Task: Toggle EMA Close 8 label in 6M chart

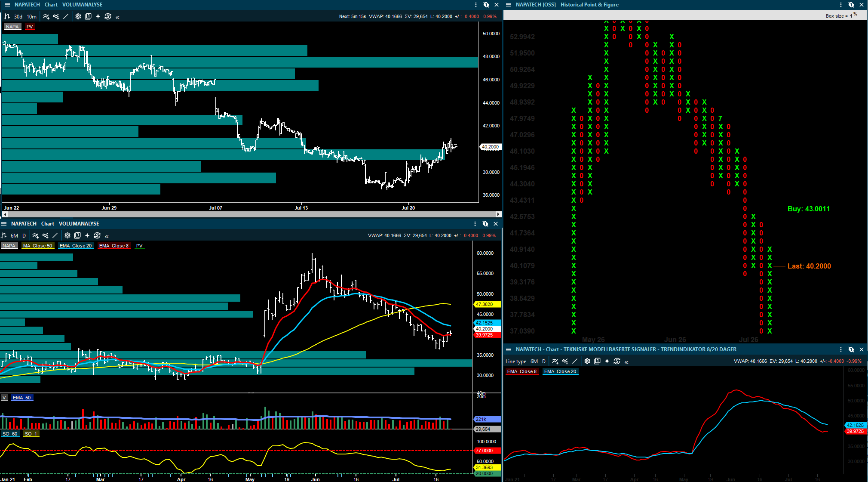Action: click(x=114, y=246)
